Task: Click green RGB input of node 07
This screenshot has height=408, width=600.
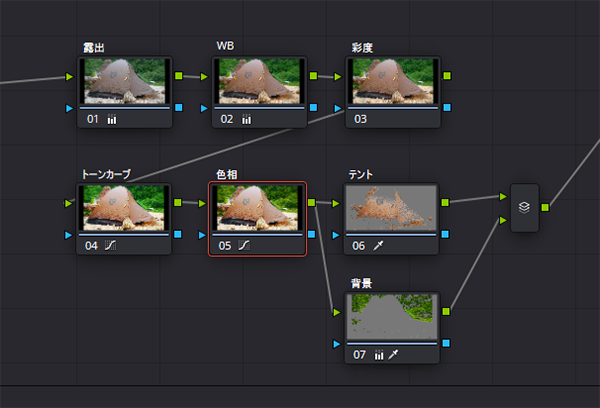Action: (x=337, y=313)
